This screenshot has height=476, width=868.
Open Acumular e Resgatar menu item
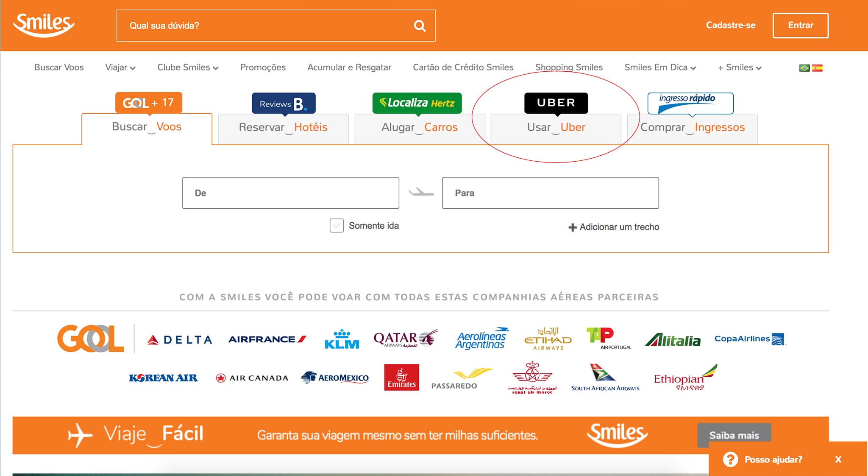coord(349,67)
